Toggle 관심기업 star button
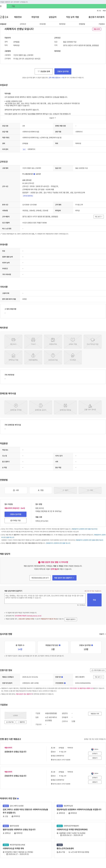 click(x=10, y=722)
